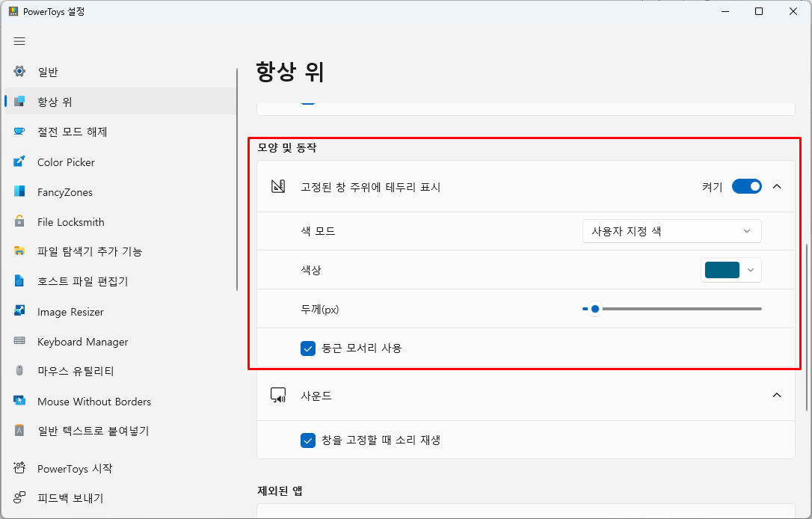812x519 pixels.
Task: Click the 마우스 유틸리티 mouse icon
Action: 19,370
